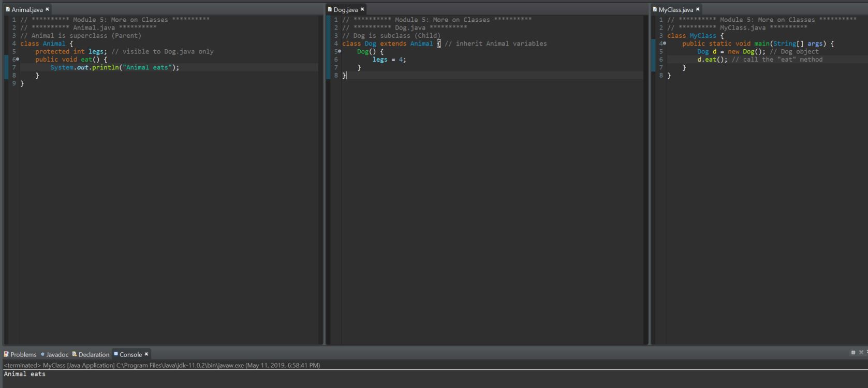This screenshot has width=868, height=388.
Task: Close the Dog.java editor tab
Action: (362, 9)
